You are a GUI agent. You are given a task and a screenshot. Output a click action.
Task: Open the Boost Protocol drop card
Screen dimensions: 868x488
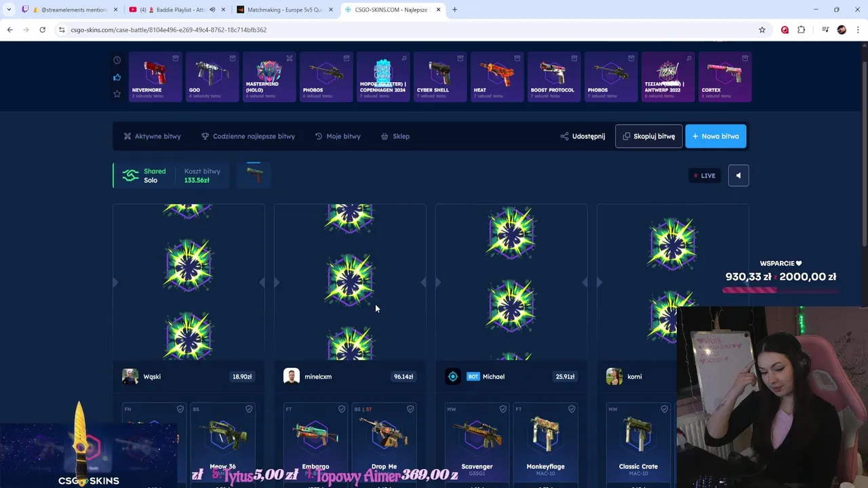click(553, 77)
